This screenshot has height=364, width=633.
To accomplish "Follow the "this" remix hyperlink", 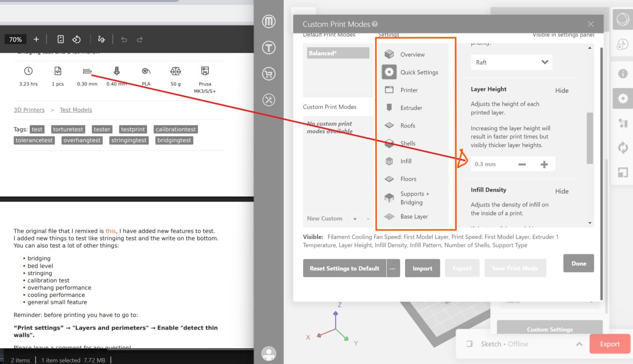I will tap(111, 230).
